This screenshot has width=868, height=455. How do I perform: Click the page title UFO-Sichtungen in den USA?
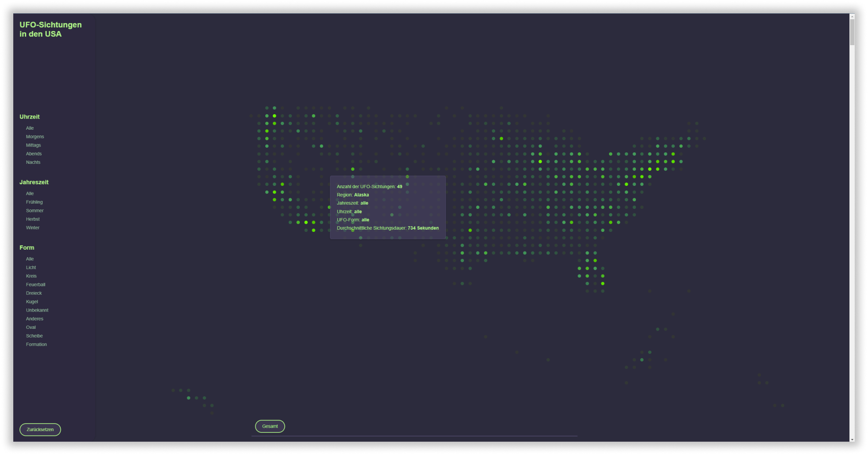(50, 29)
